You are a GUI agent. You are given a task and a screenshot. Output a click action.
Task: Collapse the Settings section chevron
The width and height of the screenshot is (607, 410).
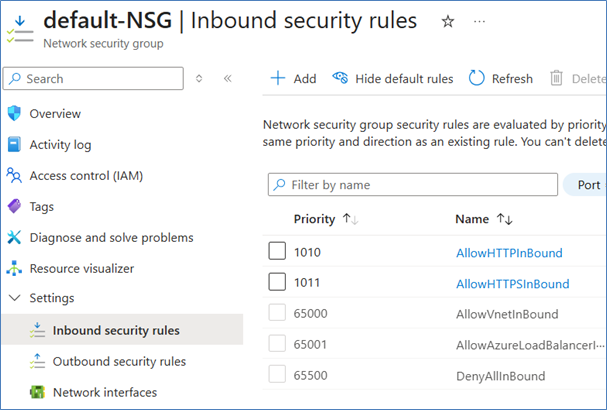pyautogui.click(x=14, y=298)
